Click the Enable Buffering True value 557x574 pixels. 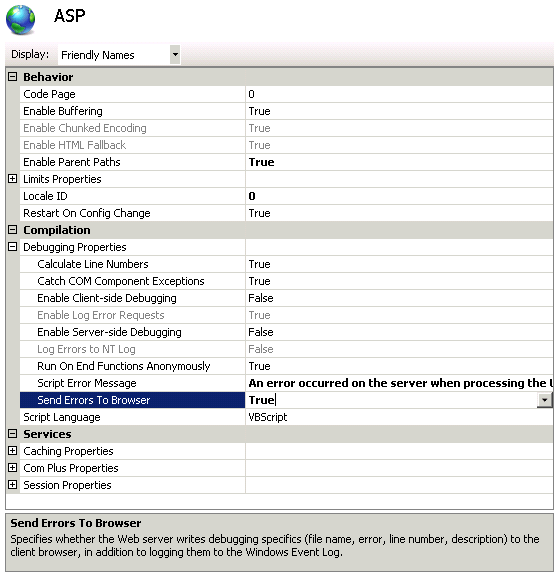259,111
